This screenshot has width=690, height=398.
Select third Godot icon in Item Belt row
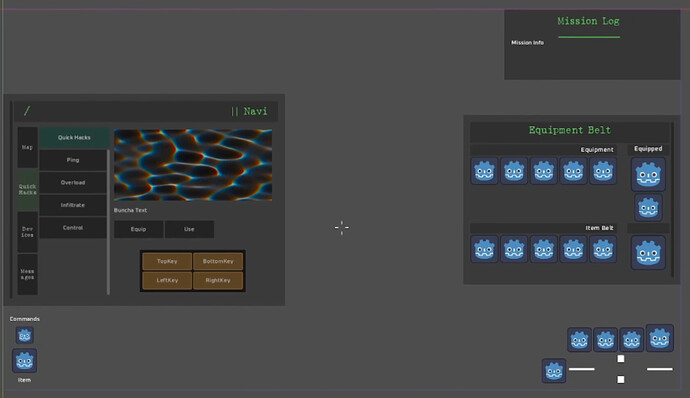tap(543, 249)
